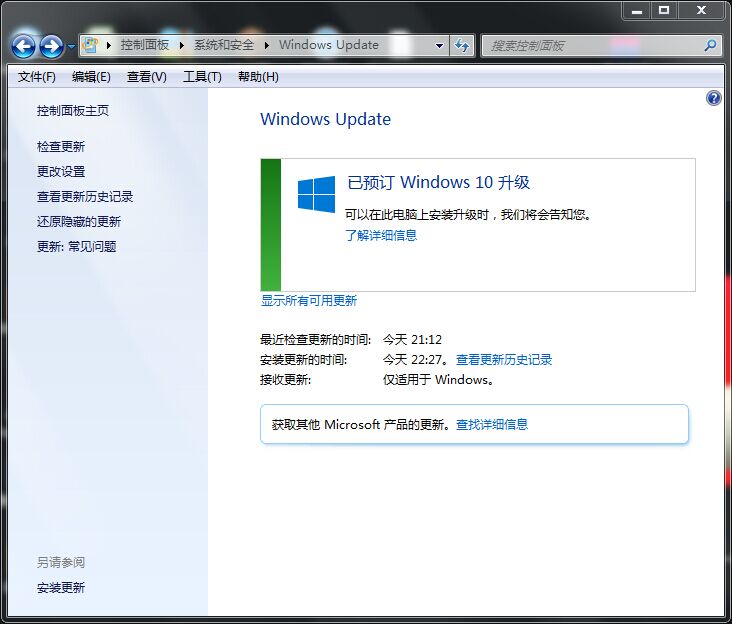Viewport: 732px width, 624px height.
Task: Open the 了解详细信息 link
Action: coord(381,235)
